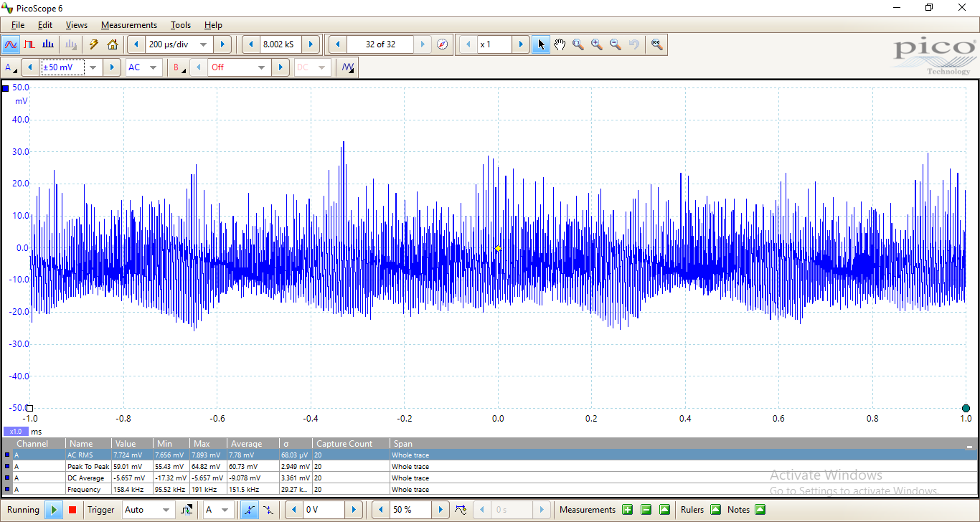980x522 pixels.
Task: Click the Average column header
Action: pos(253,444)
